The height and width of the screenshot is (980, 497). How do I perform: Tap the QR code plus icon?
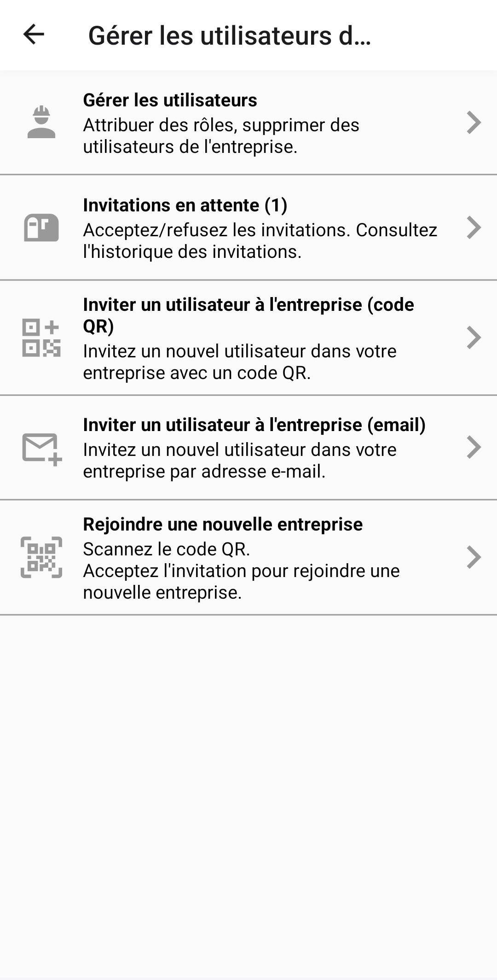pos(41,338)
